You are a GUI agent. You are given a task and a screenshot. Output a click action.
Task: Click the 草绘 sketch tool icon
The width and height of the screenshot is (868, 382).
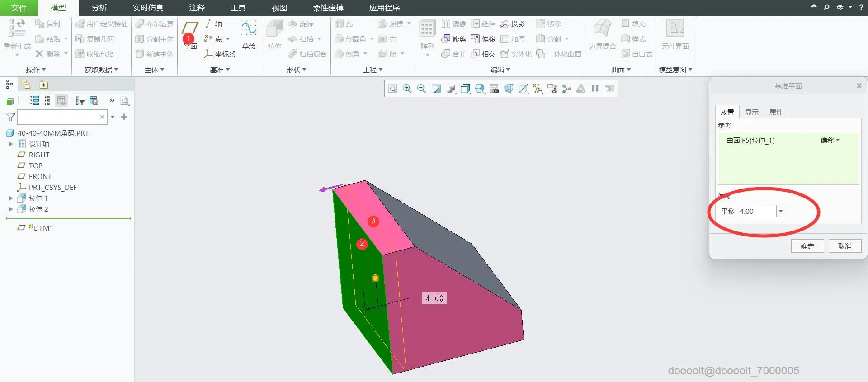point(249,34)
